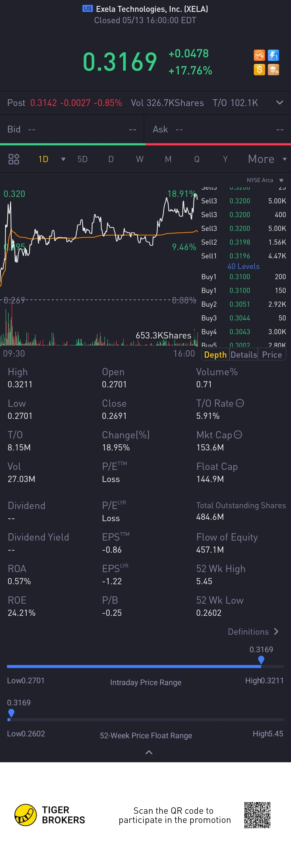Expand the post-market details chevron
The image size is (291, 868).
(280, 102)
